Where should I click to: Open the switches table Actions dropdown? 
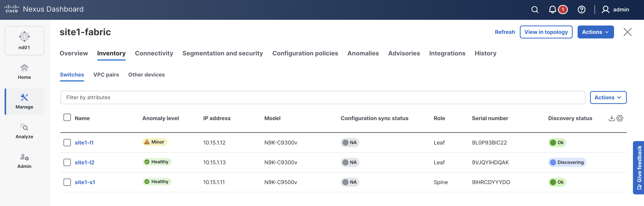point(608,97)
